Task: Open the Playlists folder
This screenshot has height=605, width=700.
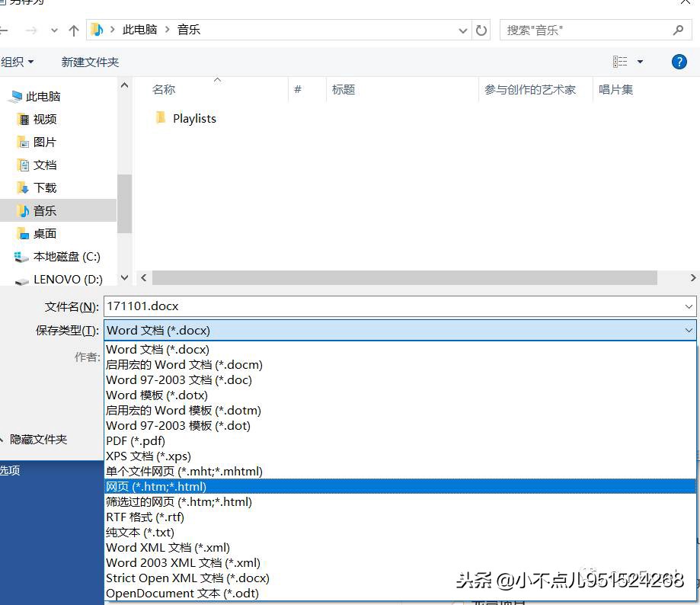Action: (193, 118)
